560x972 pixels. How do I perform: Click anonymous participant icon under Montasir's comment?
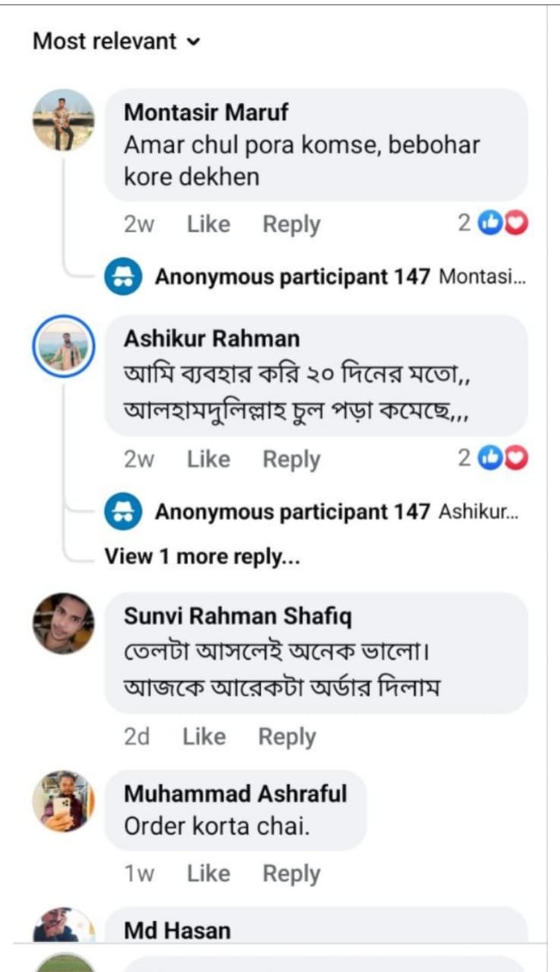coord(123,277)
